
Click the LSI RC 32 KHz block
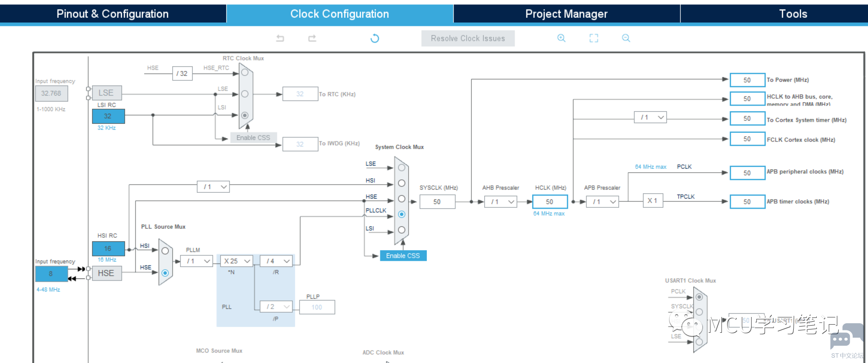(108, 116)
